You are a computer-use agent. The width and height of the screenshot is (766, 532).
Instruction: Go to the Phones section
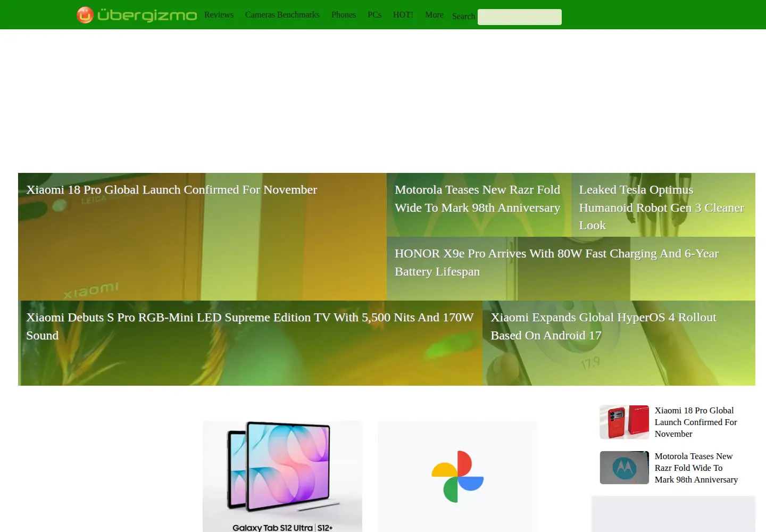344,15
